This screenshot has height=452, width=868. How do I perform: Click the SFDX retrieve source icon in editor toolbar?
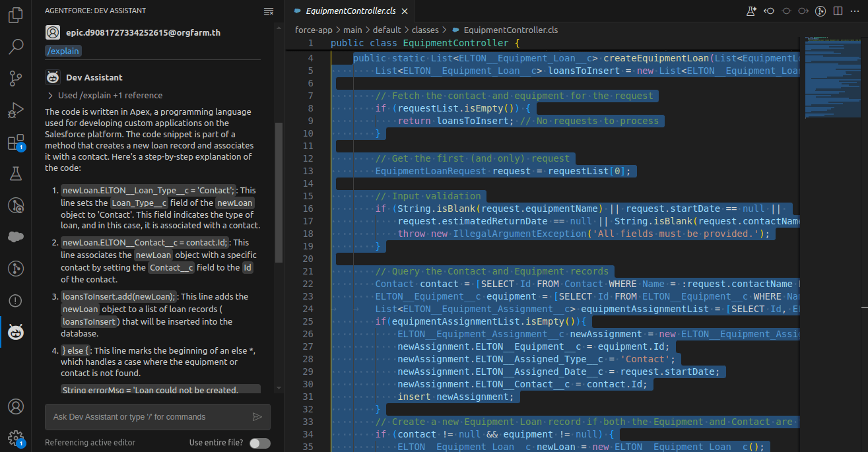coord(769,11)
